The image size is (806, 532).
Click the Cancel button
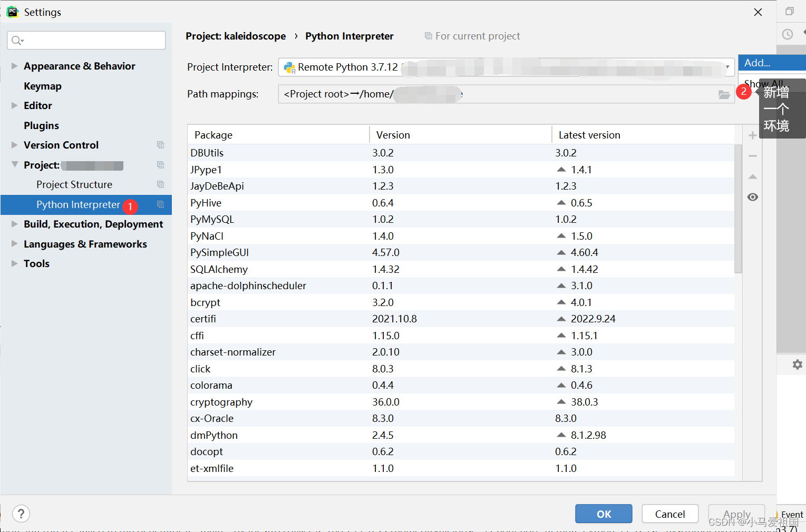tap(670, 514)
